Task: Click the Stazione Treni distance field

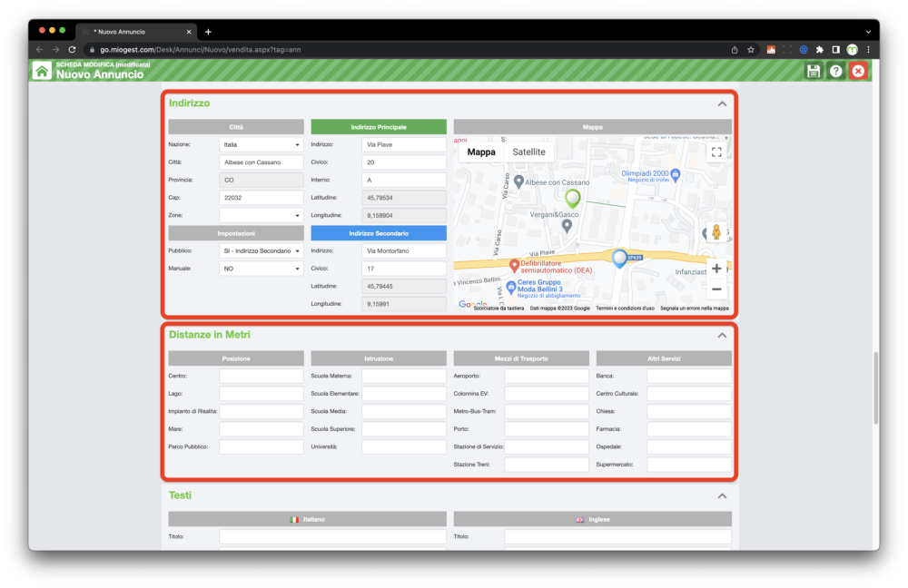Action: [x=547, y=465]
